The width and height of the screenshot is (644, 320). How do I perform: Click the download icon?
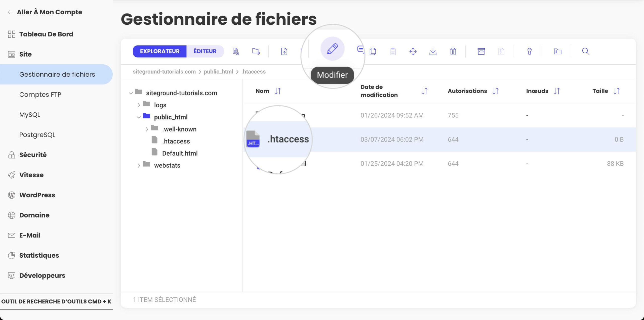(x=433, y=51)
